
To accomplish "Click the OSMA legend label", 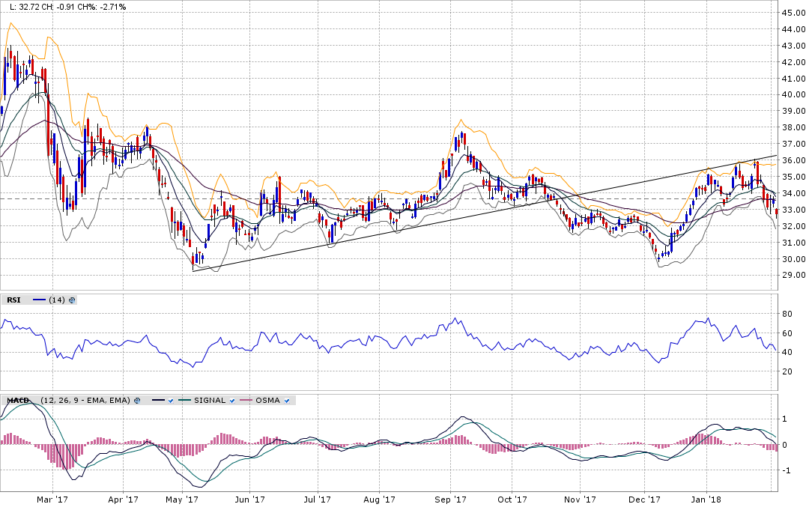I will tap(267, 401).
